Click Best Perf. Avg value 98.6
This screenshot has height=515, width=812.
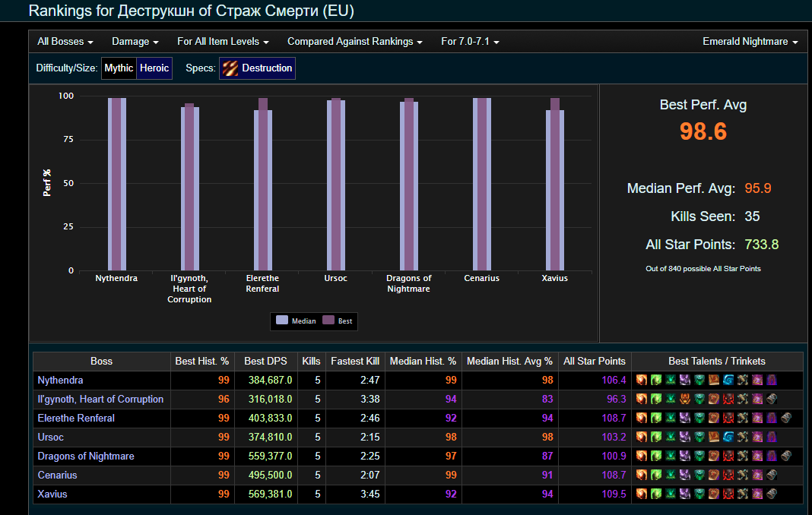click(703, 131)
